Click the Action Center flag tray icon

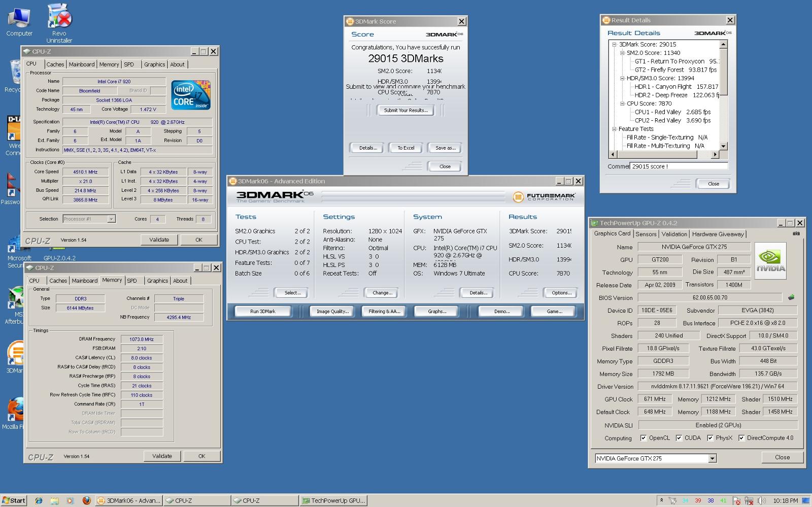click(736, 501)
